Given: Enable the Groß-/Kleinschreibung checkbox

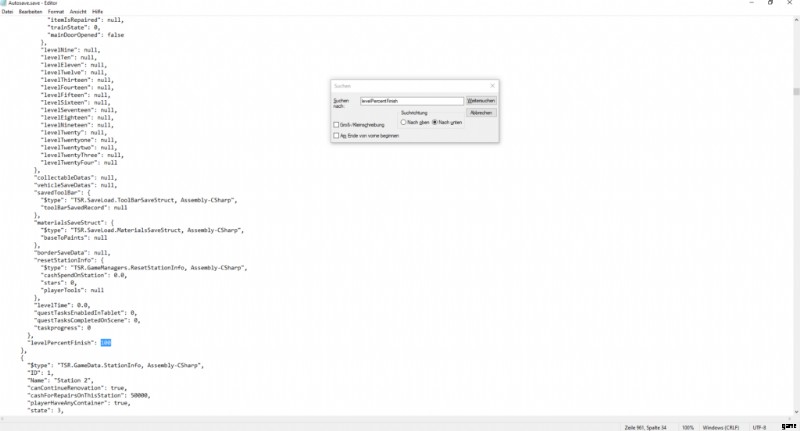Looking at the screenshot, I should click(x=336, y=124).
